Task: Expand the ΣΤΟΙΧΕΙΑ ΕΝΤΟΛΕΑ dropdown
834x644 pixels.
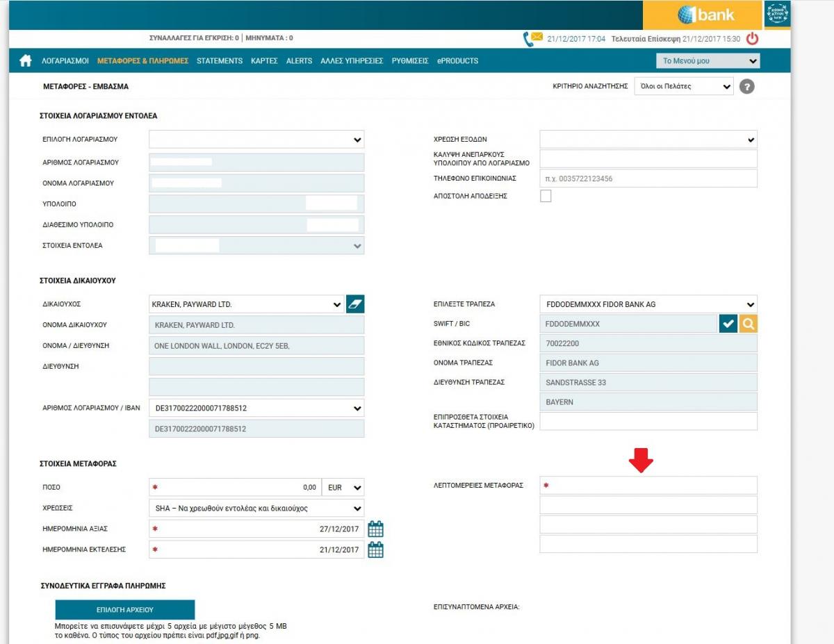Action: [256, 245]
